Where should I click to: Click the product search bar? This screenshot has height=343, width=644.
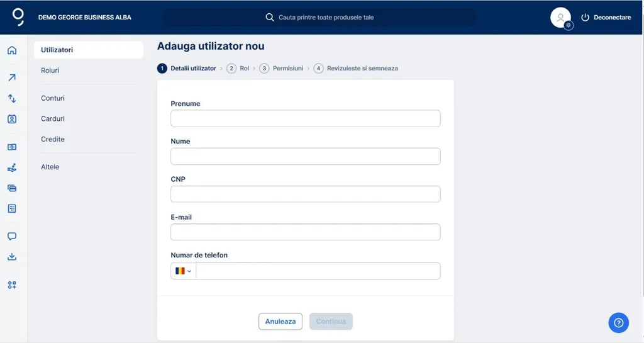[x=321, y=18]
